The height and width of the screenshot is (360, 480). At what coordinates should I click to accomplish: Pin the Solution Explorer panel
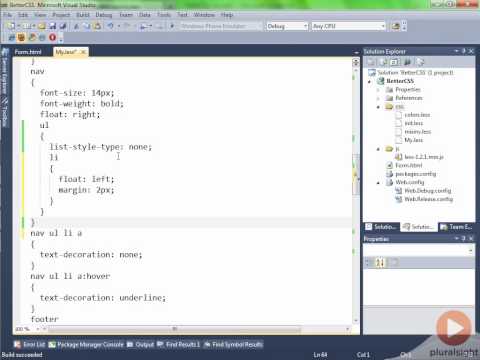click(x=464, y=51)
